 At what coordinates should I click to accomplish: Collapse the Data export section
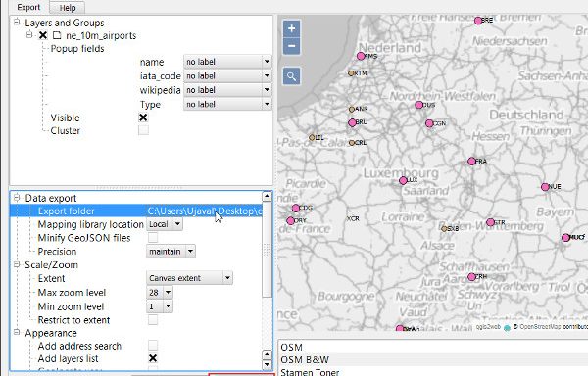click(x=17, y=198)
